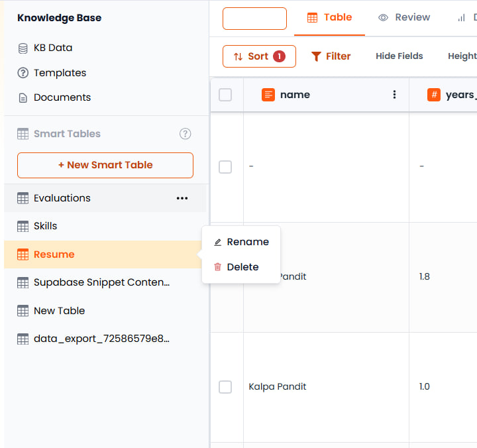Click Smart Tables help question mark
This screenshot has width=477, height=448.
click(x=185, y=134)
